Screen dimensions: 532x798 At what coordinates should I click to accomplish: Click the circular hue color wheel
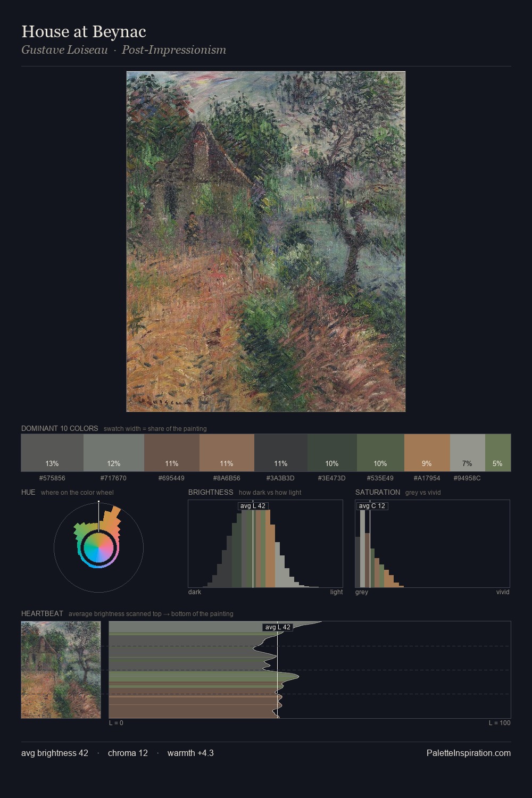[x=98, y=547]
